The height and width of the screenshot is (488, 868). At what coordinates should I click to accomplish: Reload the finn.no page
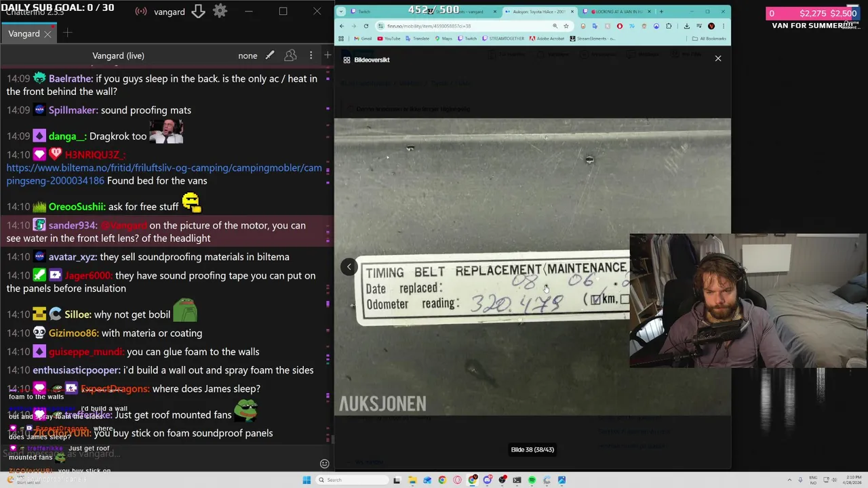(366, 26)
